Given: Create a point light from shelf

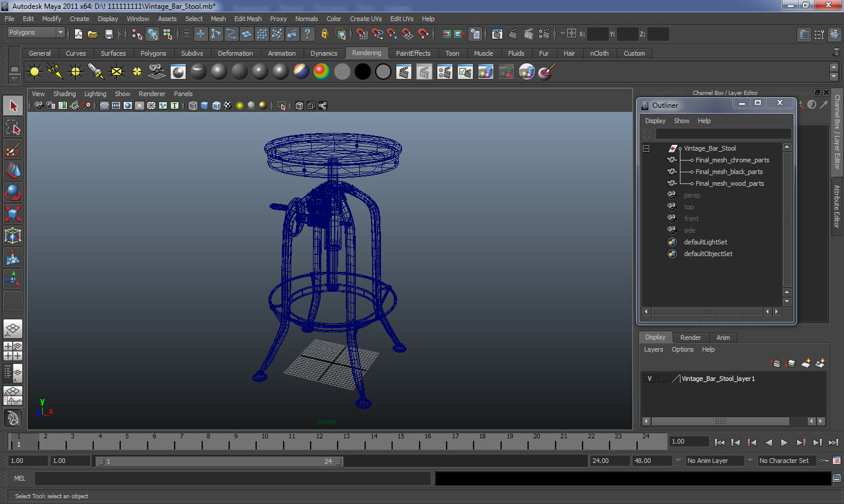Looking at the screenshot, I should pos(76,72).
